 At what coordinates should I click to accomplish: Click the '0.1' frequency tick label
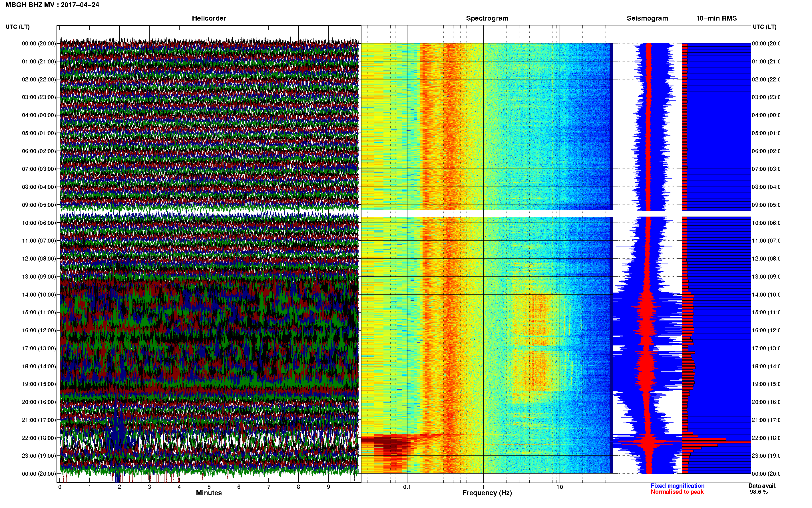[407, 487]
